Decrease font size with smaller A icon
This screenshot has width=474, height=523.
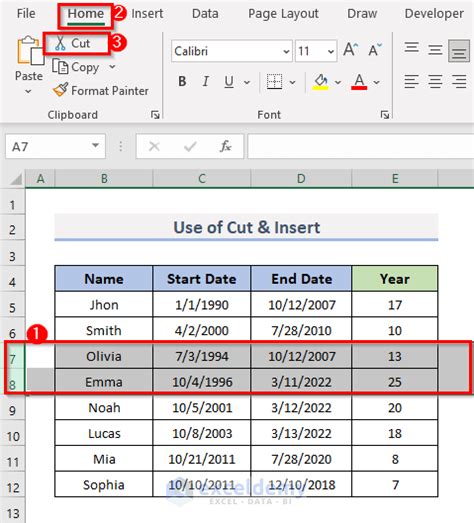coord(375,50)
